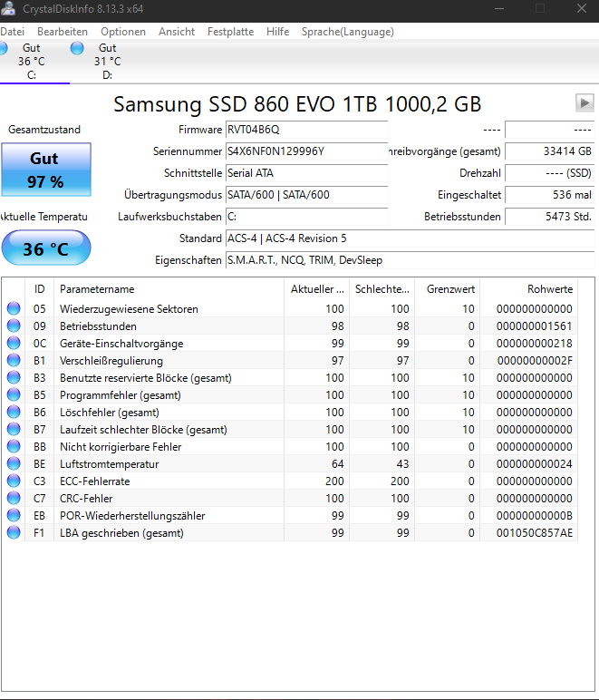Image resolution: width=599 pixels, height=700 pixels.
Task: Click raw value 001050C857AE
Action: (x=535, y=533)
